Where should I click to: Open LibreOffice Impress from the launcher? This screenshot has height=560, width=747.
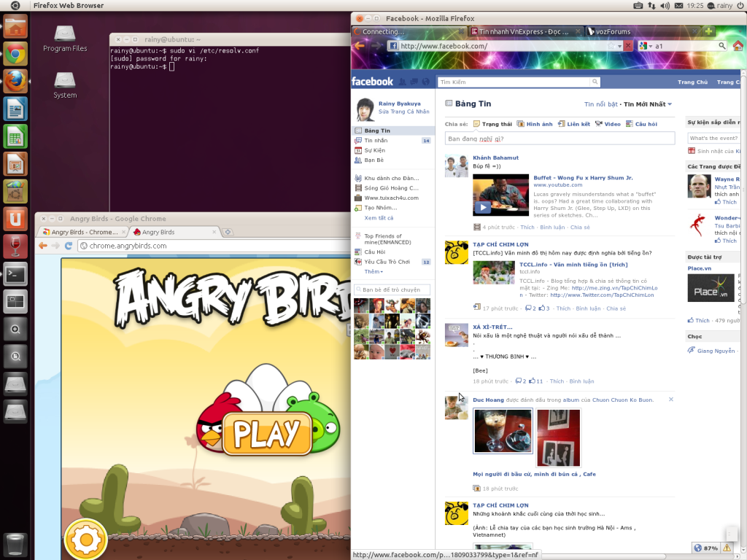[15, 164]
